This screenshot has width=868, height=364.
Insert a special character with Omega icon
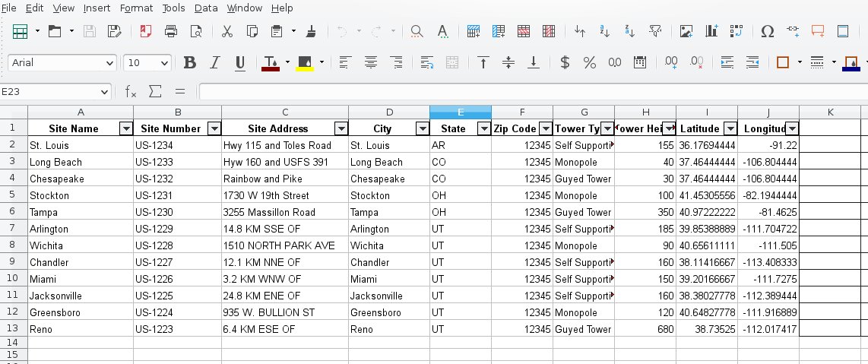coord(768,31)
